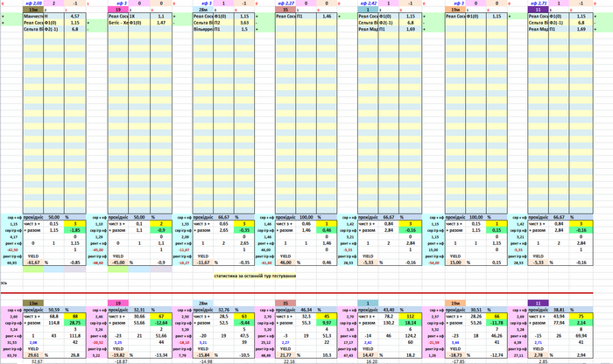The width and height of the screenshot is (613, 364).
Task: Click the bottom total 16,20
Action: 372,361
